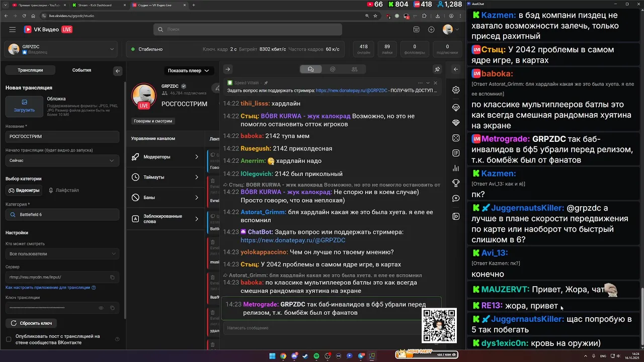Viewport: 644px width, 362px height.
Task: Open the subscriptions feed icon in the header
Action: tap(416, 30)
